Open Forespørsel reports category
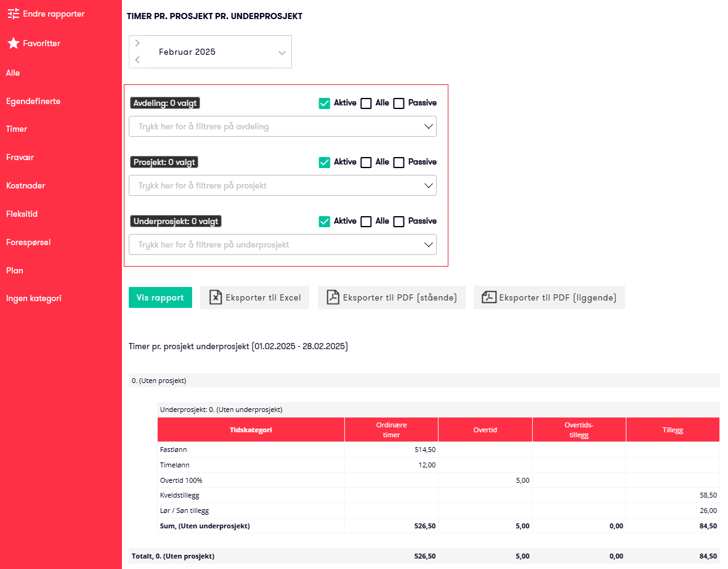The image size is (728, 569). (28, 242)
